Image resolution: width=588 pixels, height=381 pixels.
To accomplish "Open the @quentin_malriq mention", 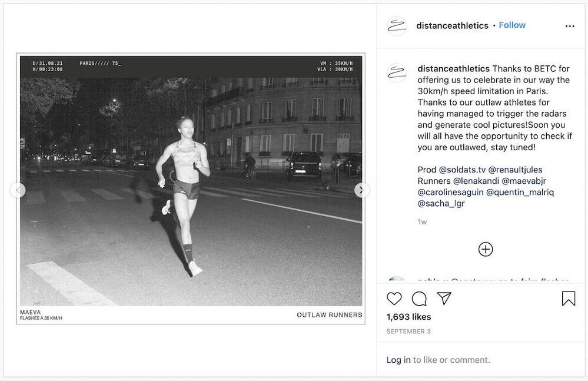I will tap(520, 192).
